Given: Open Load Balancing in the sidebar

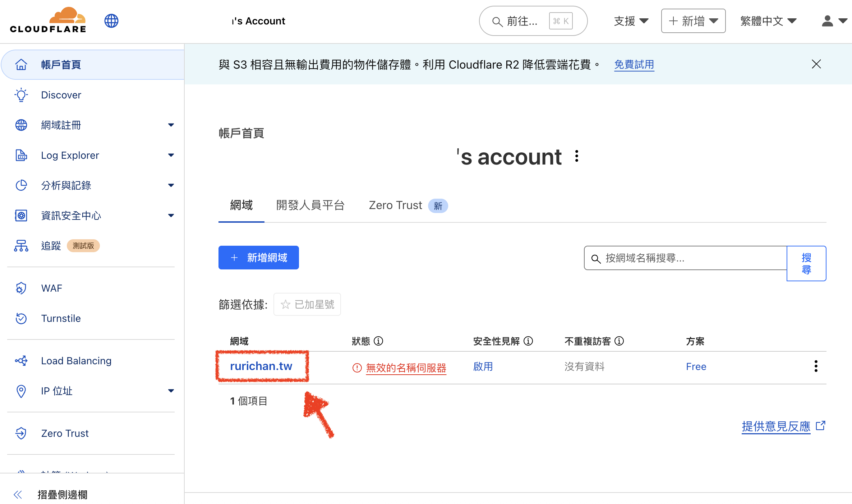Looking at the screenshot, I should coord(76,361).
